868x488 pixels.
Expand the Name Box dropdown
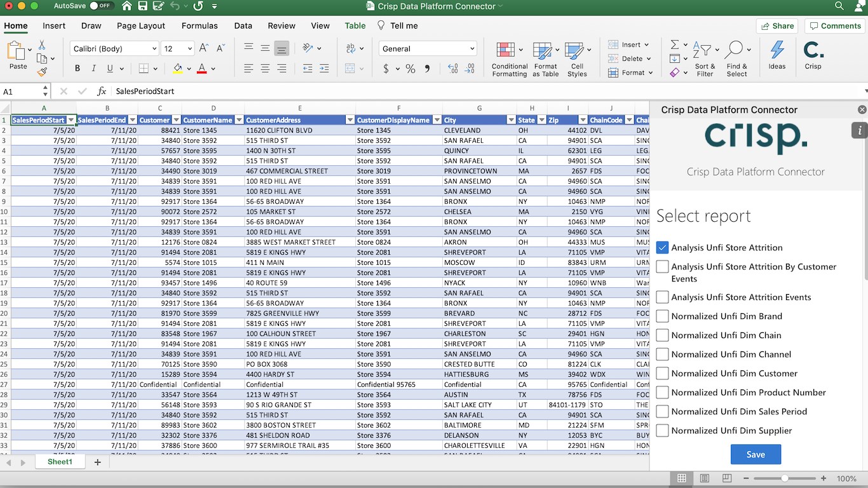tap(44, 91)
